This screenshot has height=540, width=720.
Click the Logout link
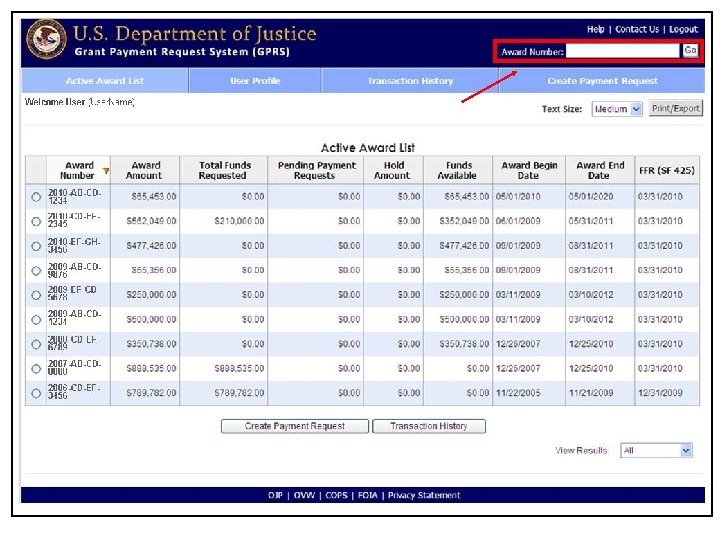pos(683,29)
